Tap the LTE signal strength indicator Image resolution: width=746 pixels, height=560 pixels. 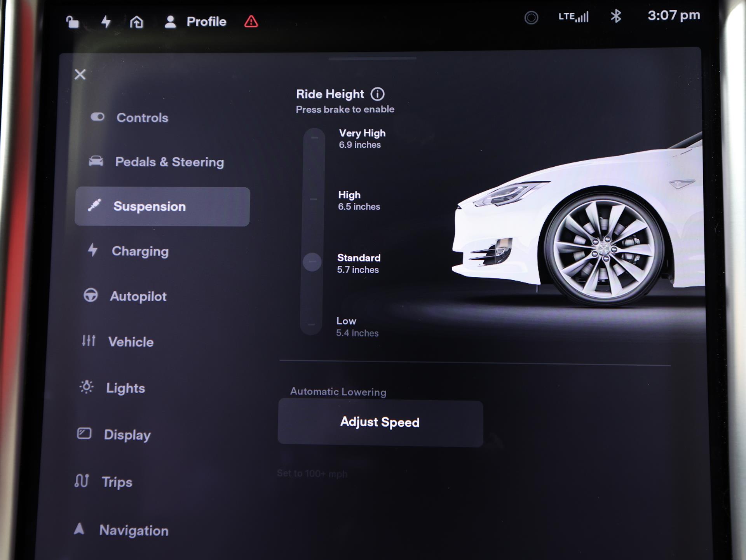point(573,17)
